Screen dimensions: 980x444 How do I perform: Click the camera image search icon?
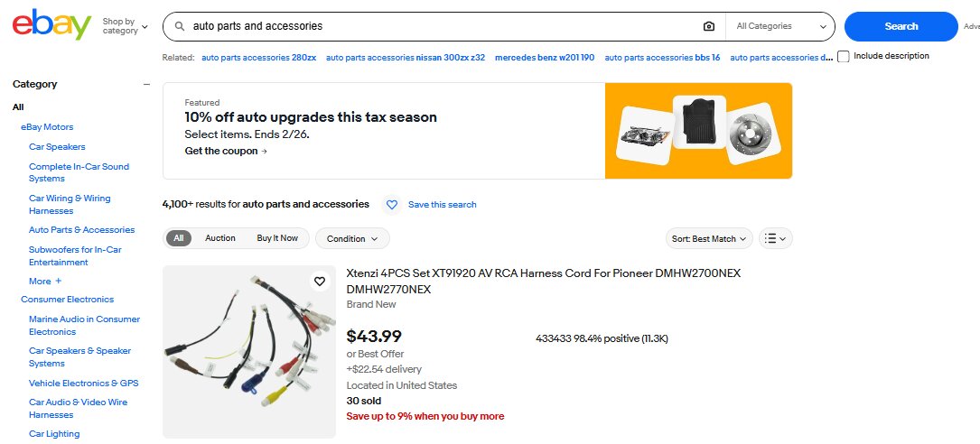coord(709,26)
